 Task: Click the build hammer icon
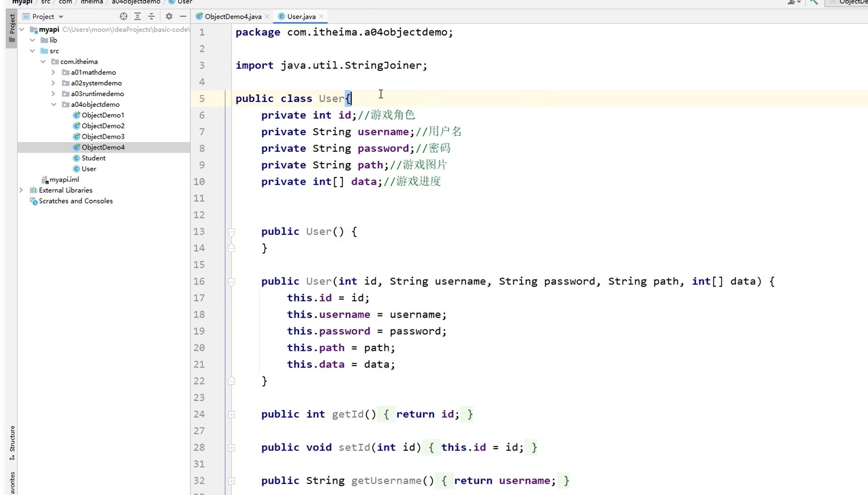(x=814, y=2)
